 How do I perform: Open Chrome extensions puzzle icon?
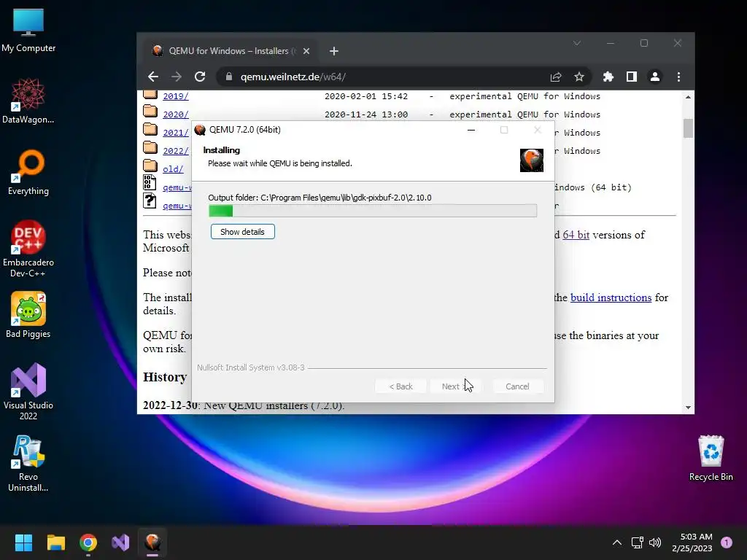(x=608, y=77)
